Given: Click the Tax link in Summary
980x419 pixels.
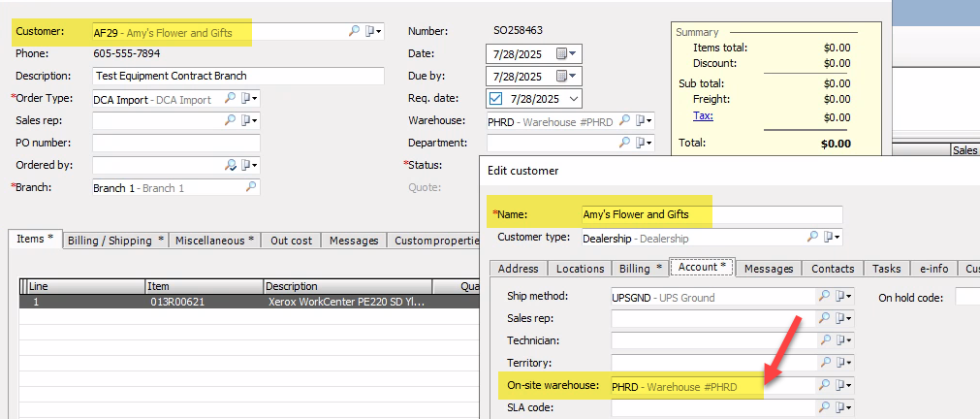Looking at the screenshot, I should tap(703, 115).
